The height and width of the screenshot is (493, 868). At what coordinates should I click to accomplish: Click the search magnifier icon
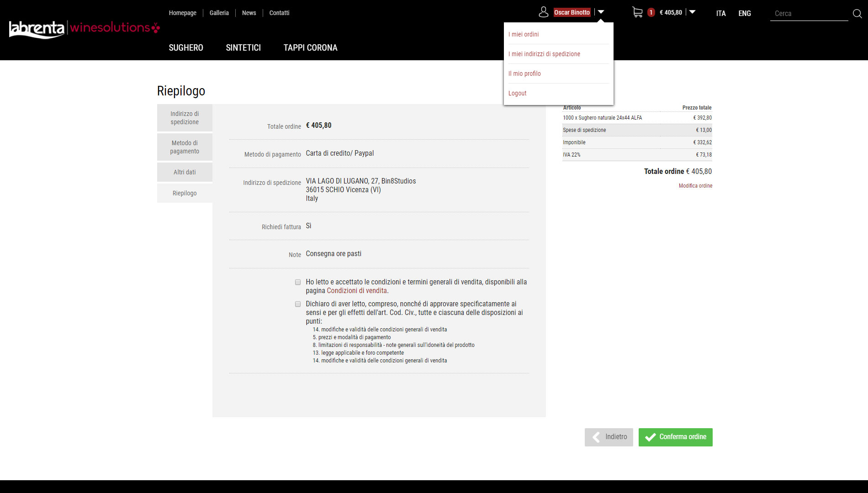coord(857,14)
